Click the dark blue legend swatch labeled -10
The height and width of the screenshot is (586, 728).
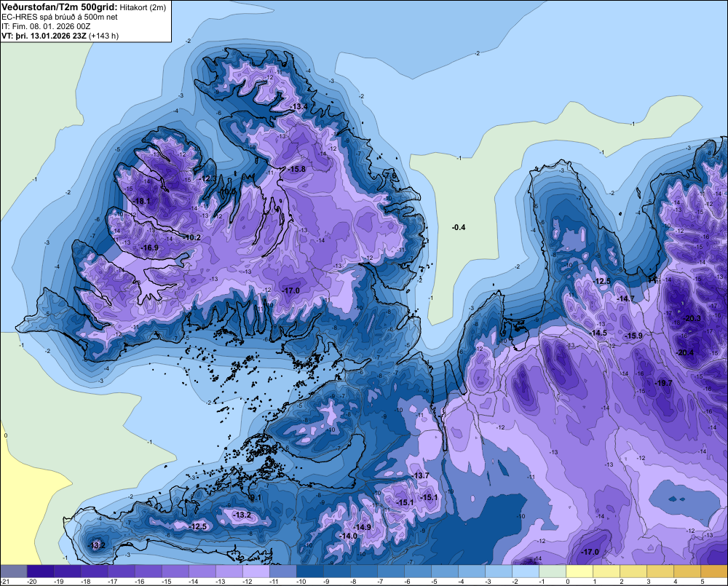click(310, 571)
